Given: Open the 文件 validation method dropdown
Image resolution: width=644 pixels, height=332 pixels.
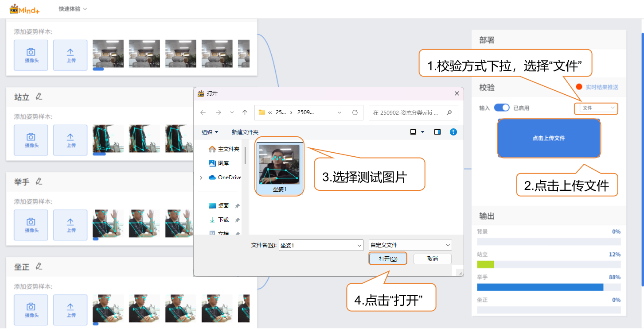Looking at the screenshot, I should click(x=596, y=108).
